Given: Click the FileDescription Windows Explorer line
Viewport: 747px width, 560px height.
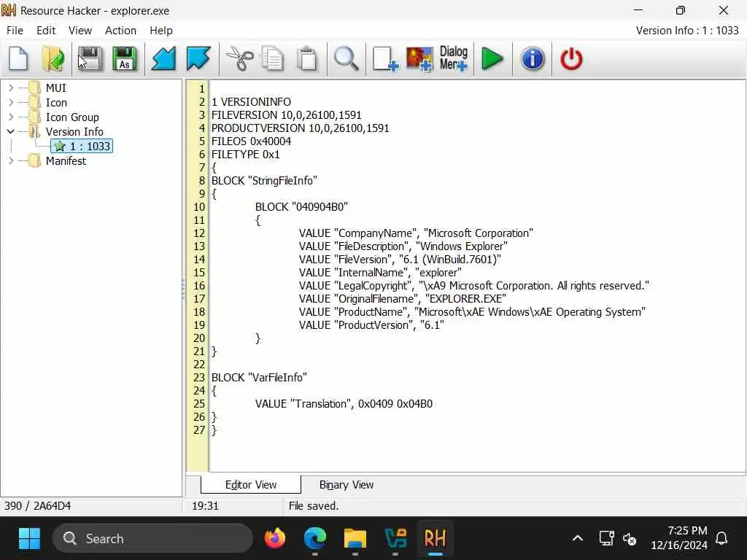Looking at the screenshot, I should (x=403, y=246).
